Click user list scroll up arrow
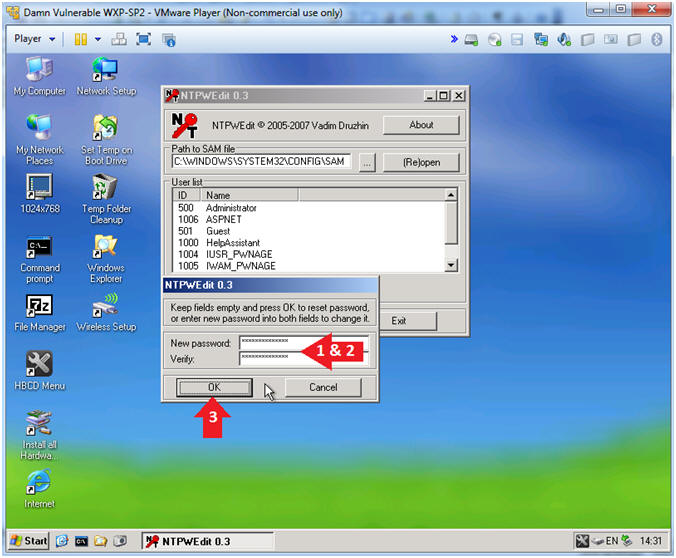Viewport: 676px width, 558px height. pos(451,195)
